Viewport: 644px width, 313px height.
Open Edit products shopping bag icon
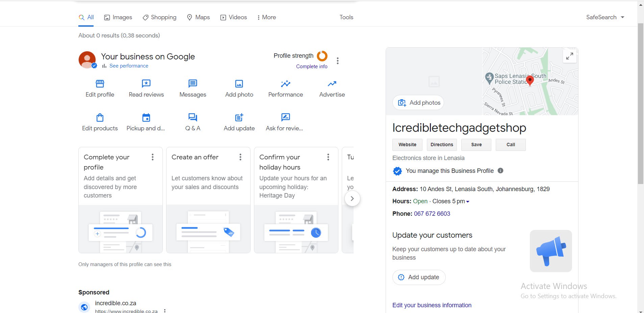click(100, 118)
